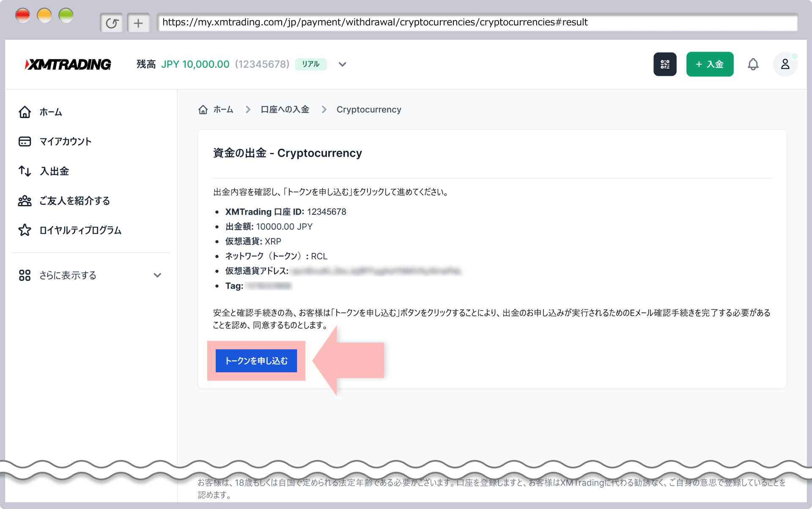Viewport: 812px width, 509px height.
Task: Open notifications bell
Action: point(753,64)
